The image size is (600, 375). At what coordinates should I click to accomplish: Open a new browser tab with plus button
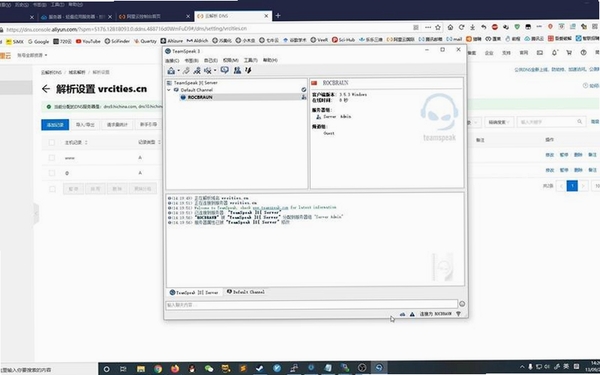point(278,15)
